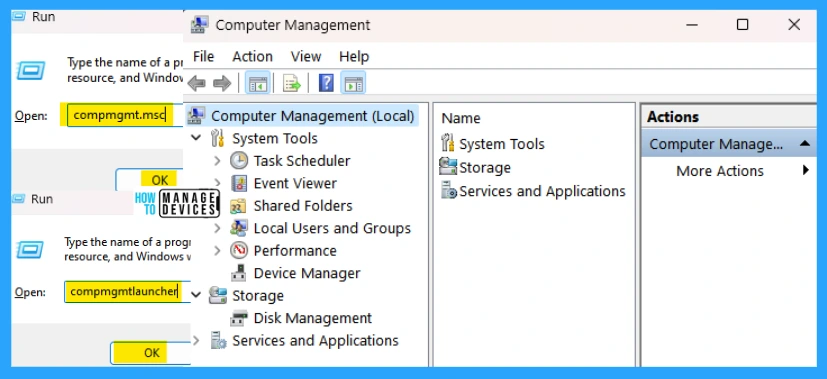Expand the Task Scheduler node
The height and width of the screenshot is (379, 827).
(x=217, y=161)
